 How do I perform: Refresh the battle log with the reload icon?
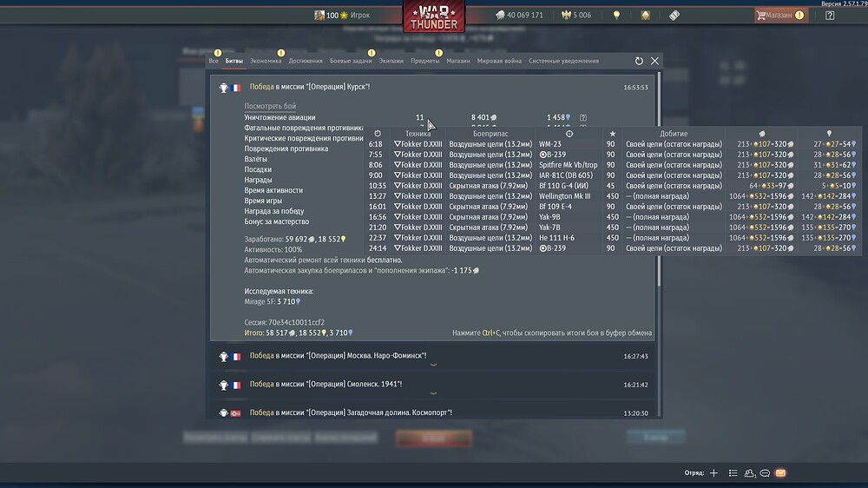tap(639, 61)
